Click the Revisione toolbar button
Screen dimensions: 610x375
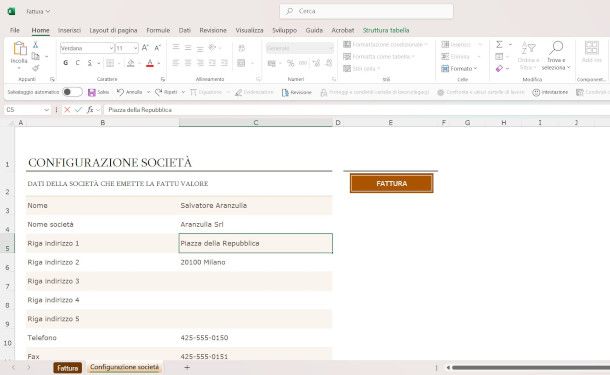pyautogui.click(x=296, y=92)
